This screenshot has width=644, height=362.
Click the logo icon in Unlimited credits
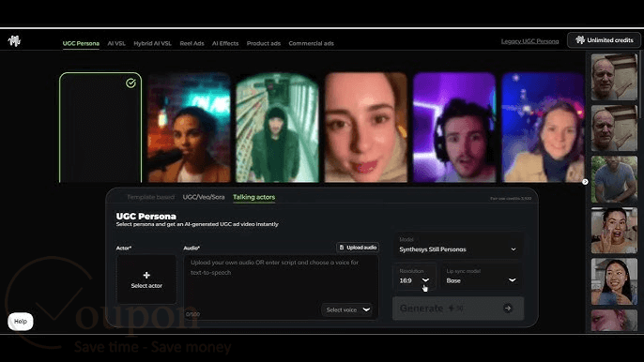(x=580, y=40)
